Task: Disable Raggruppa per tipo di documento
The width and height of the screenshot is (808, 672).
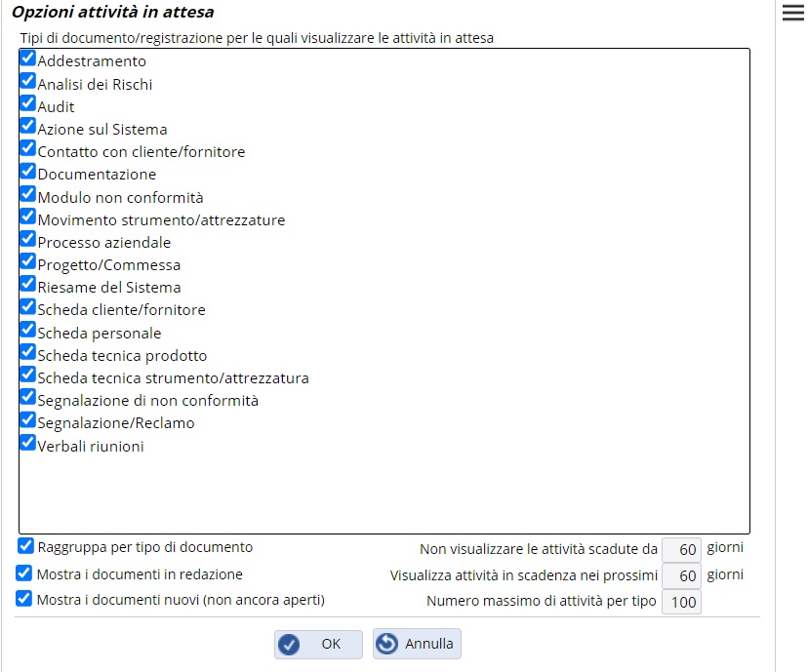Action: [25, 546]
